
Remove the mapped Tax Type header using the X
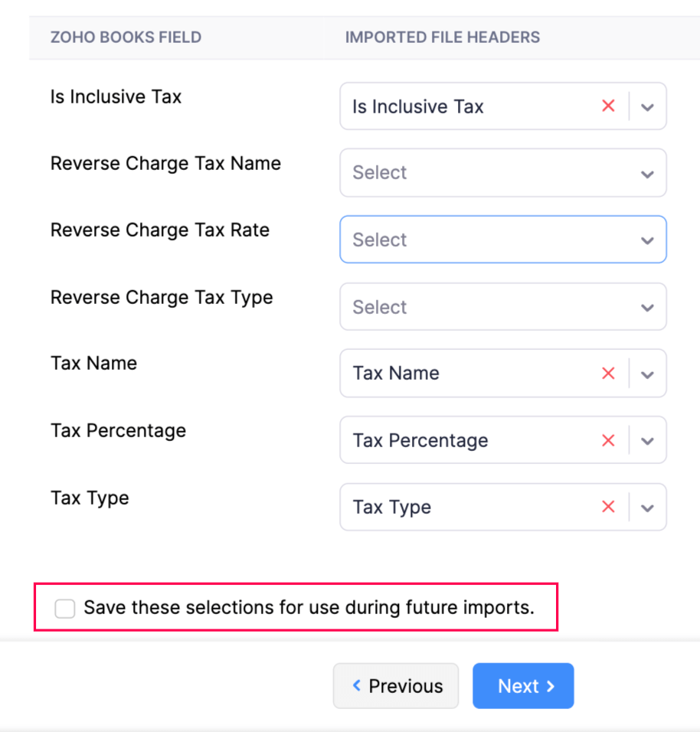pos(608,507)
